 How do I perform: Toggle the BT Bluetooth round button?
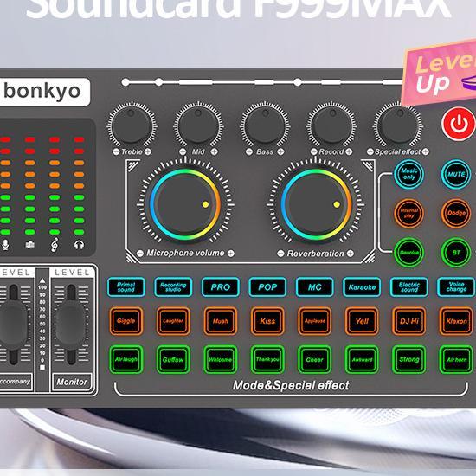pyautogui.click(x=456, y=253)
